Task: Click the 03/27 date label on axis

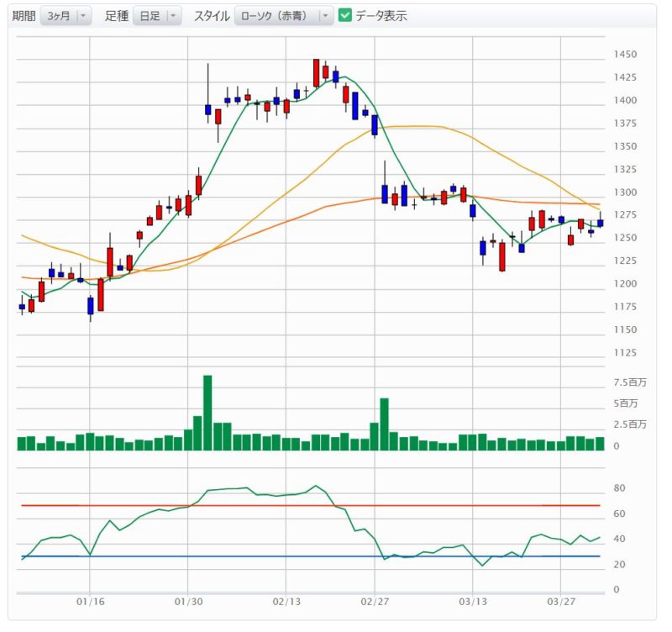Action: click(x=560, y=602)
